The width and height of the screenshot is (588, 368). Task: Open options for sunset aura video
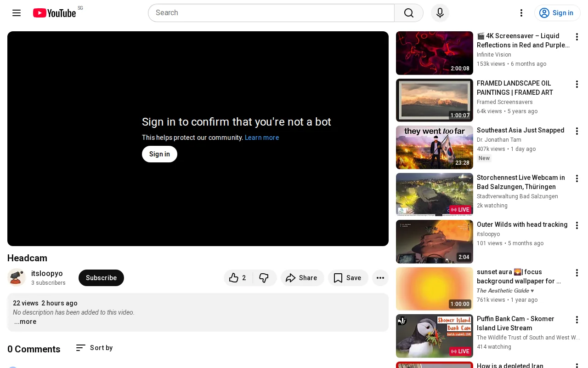tap(577, 273)
